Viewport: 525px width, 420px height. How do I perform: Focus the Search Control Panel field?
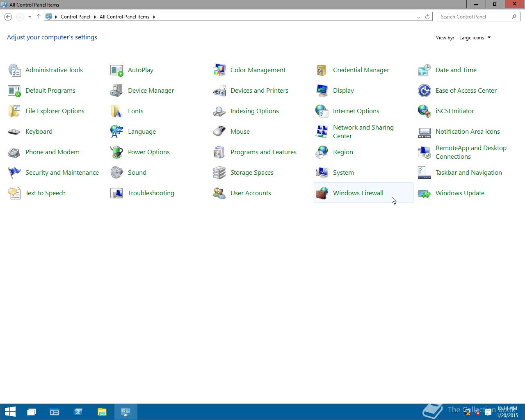479,17
